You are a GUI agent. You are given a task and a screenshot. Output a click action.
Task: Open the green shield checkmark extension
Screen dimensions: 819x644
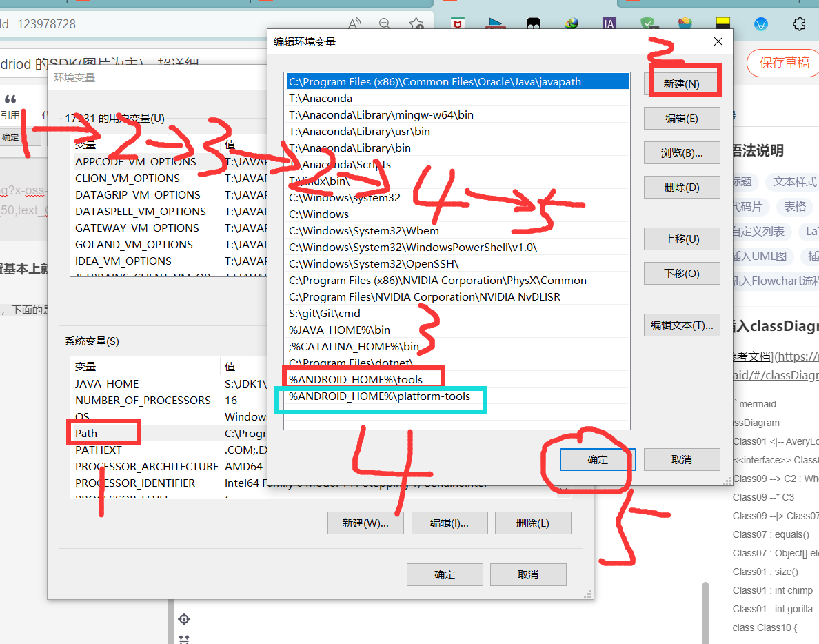[647, 23]
